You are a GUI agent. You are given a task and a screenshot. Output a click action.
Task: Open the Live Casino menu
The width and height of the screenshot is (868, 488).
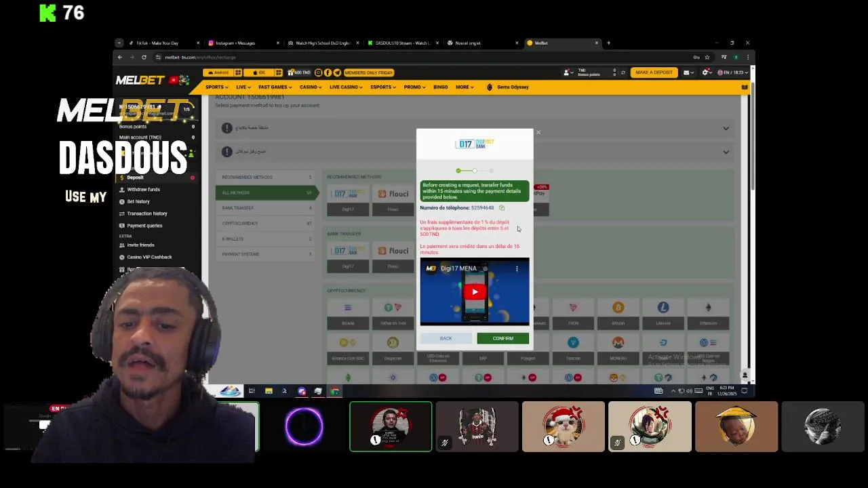(346, 87)
